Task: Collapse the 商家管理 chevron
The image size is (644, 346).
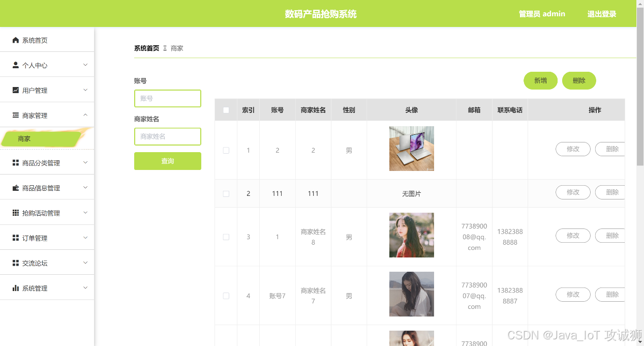Action: [85, 116]
